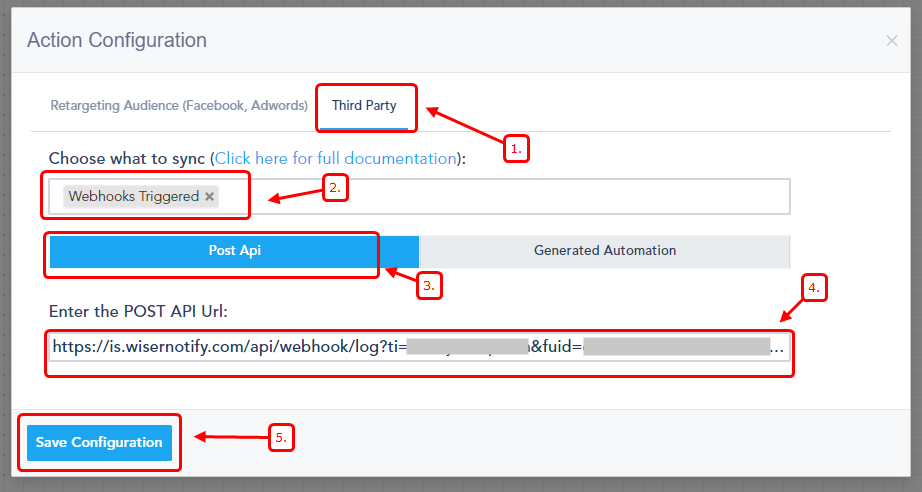Click the red annotation marker numbered 3

click(428, 285)
